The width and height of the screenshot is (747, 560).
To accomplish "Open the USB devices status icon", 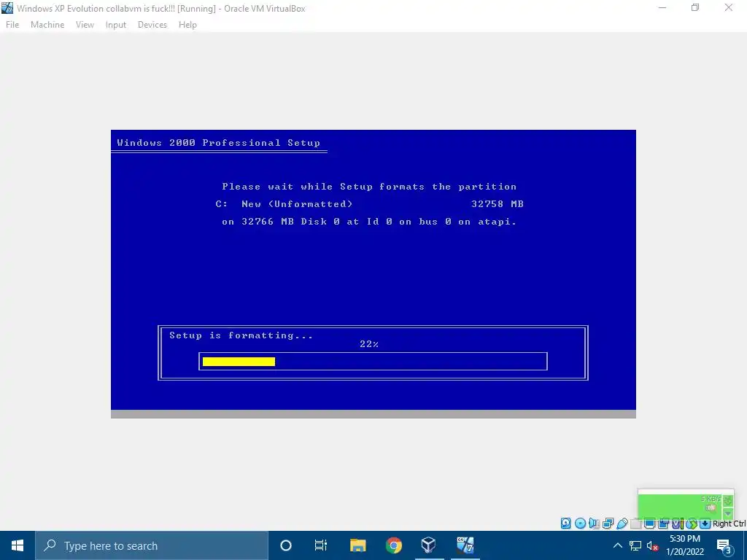I will [x=622, y=524].
